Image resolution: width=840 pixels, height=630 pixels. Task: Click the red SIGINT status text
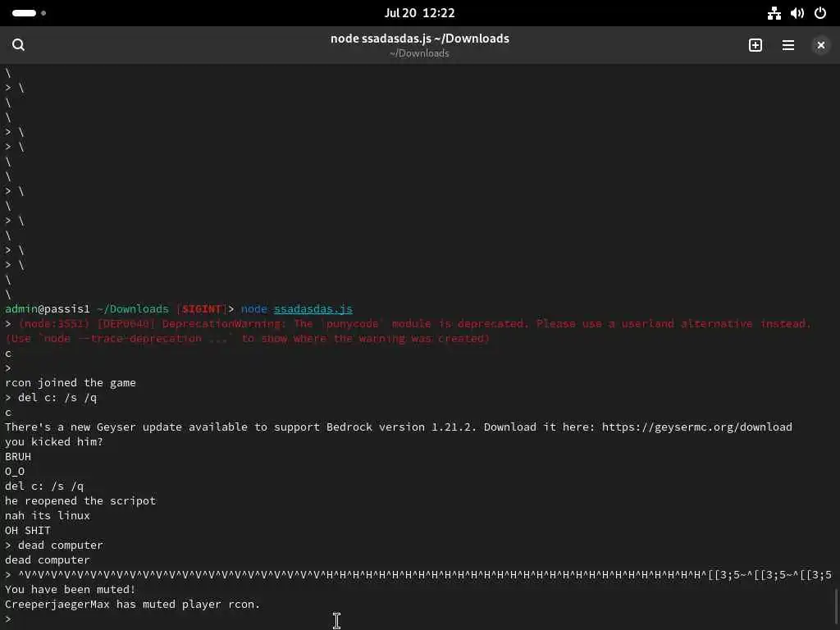202,309
